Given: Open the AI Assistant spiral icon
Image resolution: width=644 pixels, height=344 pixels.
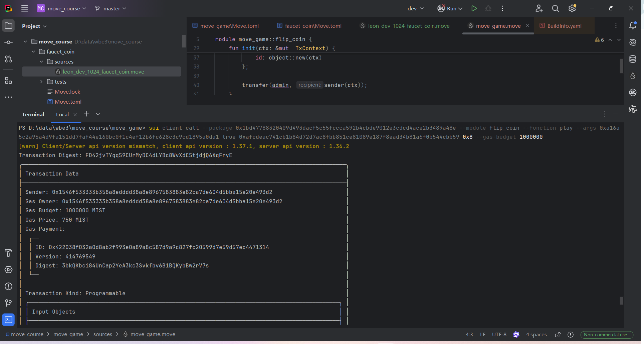Looking at the screenshot, I should pos(633,42).
